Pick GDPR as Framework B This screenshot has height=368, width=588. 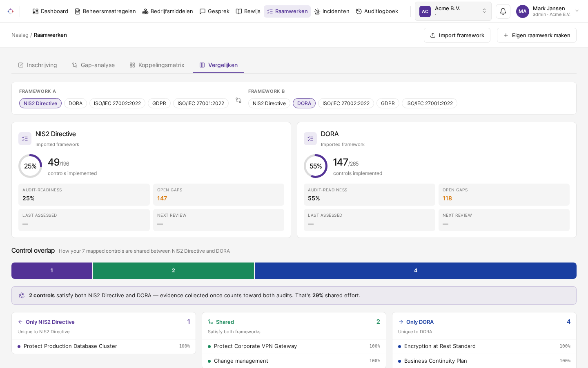[388, 103]
